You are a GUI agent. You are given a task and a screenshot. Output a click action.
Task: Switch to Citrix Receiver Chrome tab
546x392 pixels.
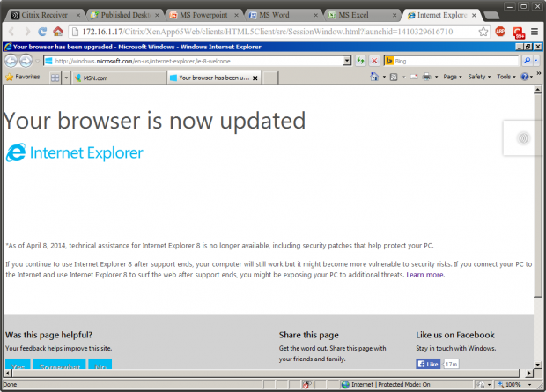tap(45, 15)
